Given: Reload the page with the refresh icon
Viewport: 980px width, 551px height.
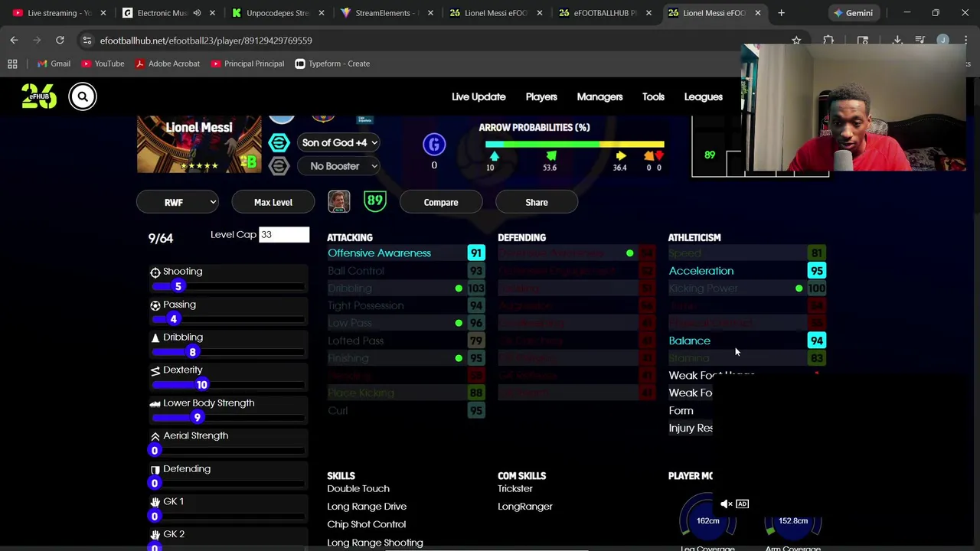Looking at the screenshot, I should coord(60,40).
